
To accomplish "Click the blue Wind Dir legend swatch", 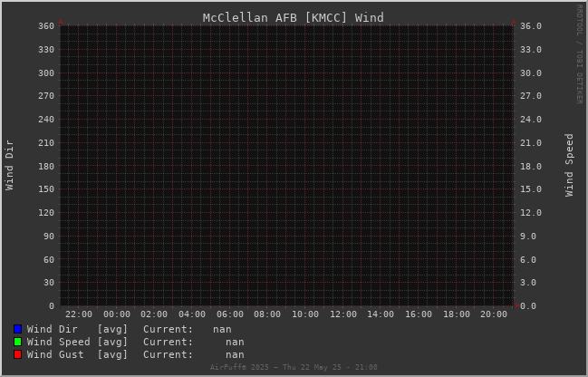I will [x=17, y=329].
